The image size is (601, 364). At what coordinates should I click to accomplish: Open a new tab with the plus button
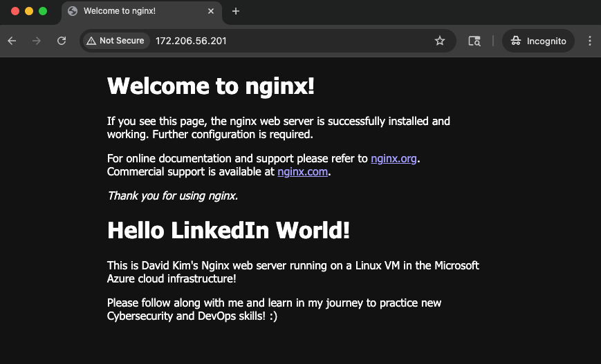point(236,11)
